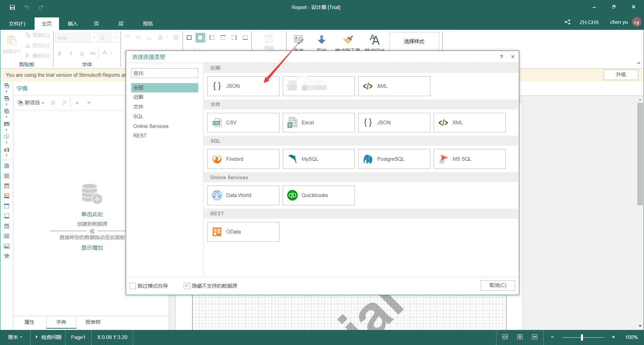Switch to the 预览 ribbon tab
The image size is (644, 345).
tap(148, 23)
